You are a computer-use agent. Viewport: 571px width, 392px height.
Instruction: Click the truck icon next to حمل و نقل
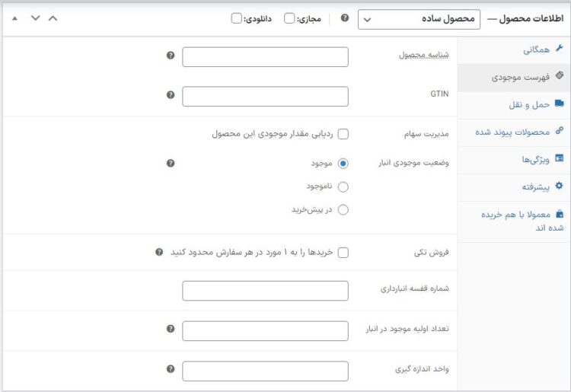coord(560,104)
